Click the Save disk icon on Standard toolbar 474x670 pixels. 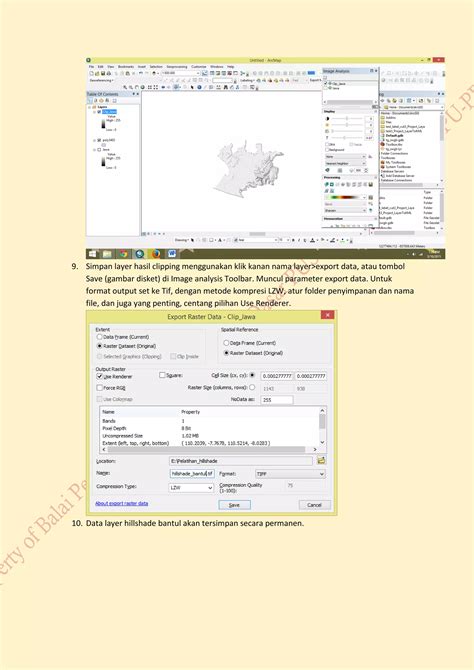pos(103,73)
